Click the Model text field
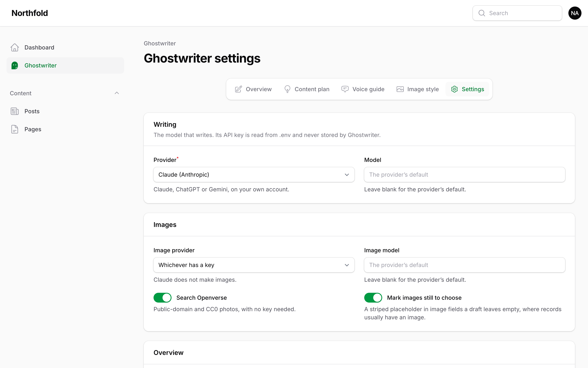588x368 pixels. (x=464, y=175)
